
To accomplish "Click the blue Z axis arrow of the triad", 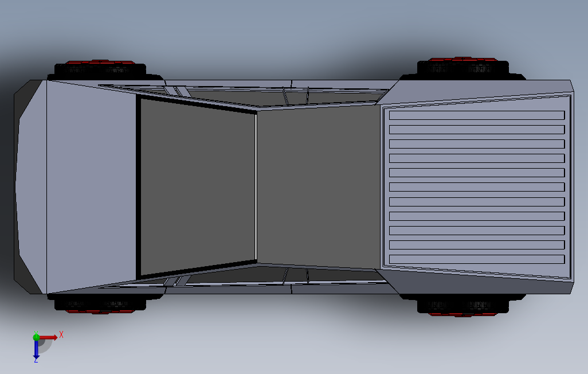I will click(x=36, y=350).
